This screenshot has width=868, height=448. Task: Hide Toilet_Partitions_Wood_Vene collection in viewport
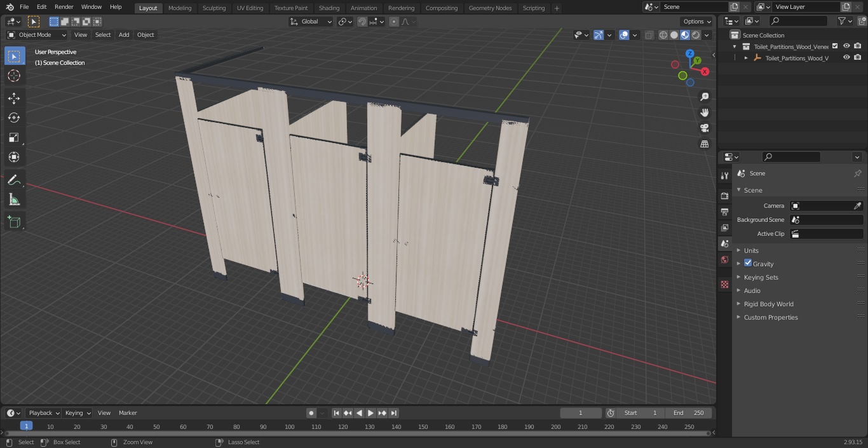point(846,46)
